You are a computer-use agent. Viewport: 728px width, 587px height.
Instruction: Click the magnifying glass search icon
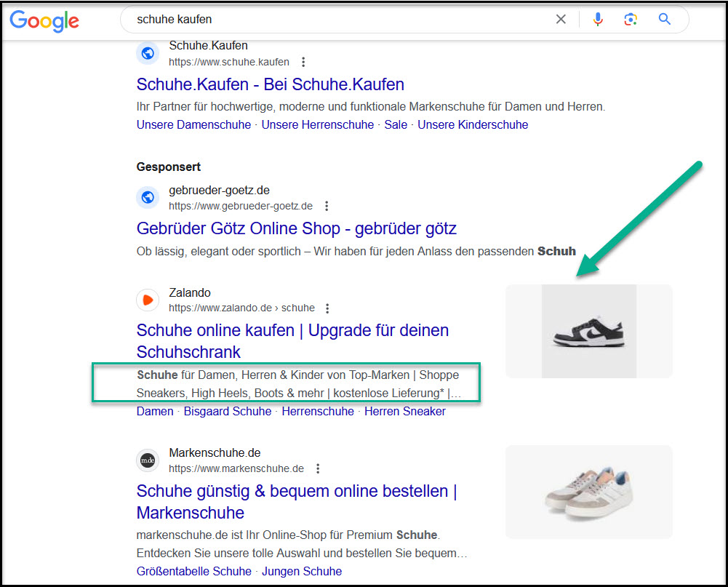665,19
